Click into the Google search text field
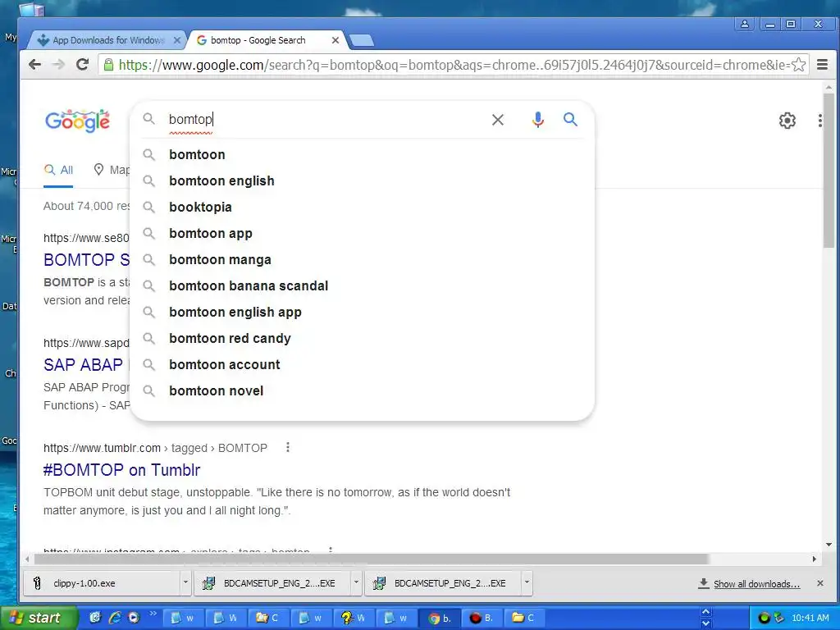840x630 pixels. pos(326,120)
